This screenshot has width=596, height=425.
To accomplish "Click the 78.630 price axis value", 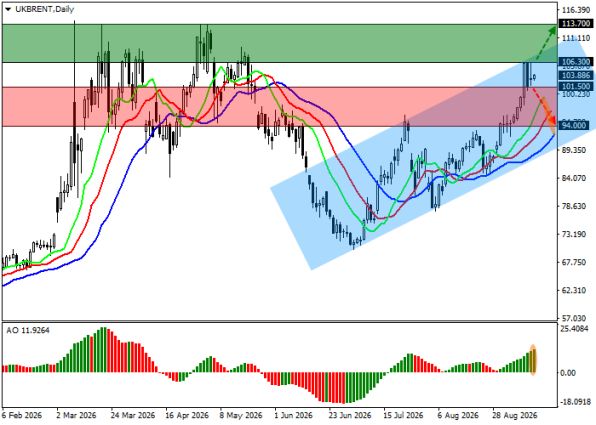I will [x=574, y=206].
